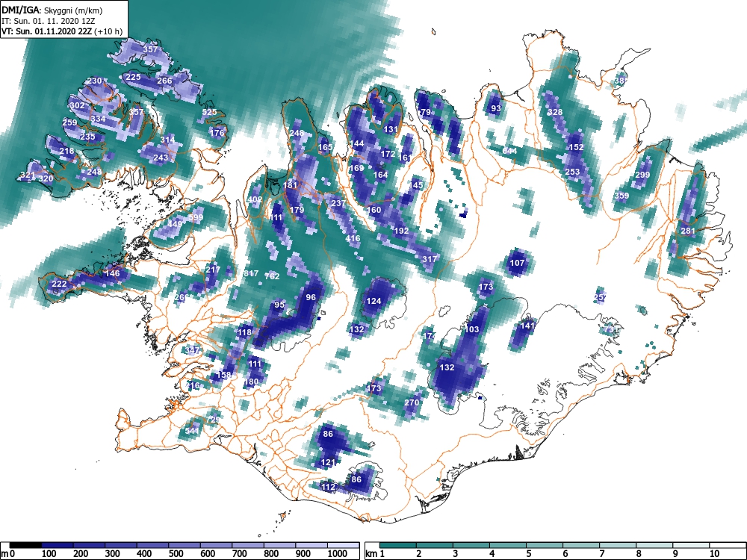747x560 pixels.
Task: Click the '644' visibility value
Action: tap(509, 151)
